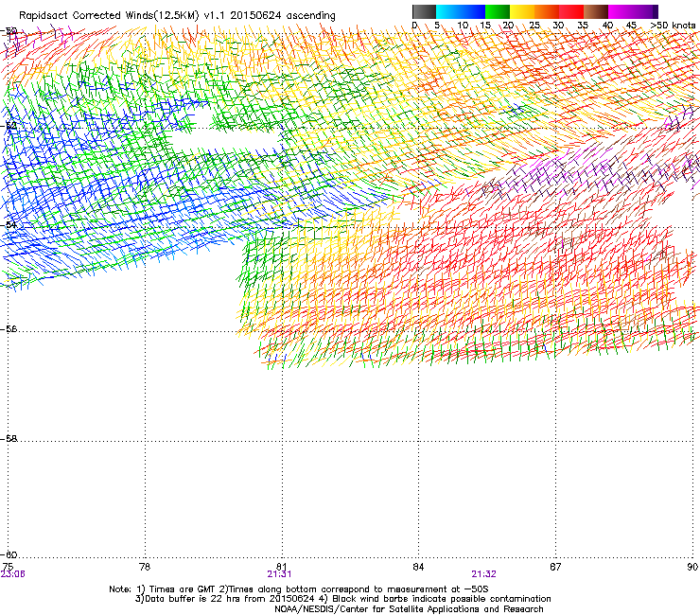Viewport: 700px width, 615px height.
Task: Click latitude label '-52' on left axis
Action: (x=9, y=126)
